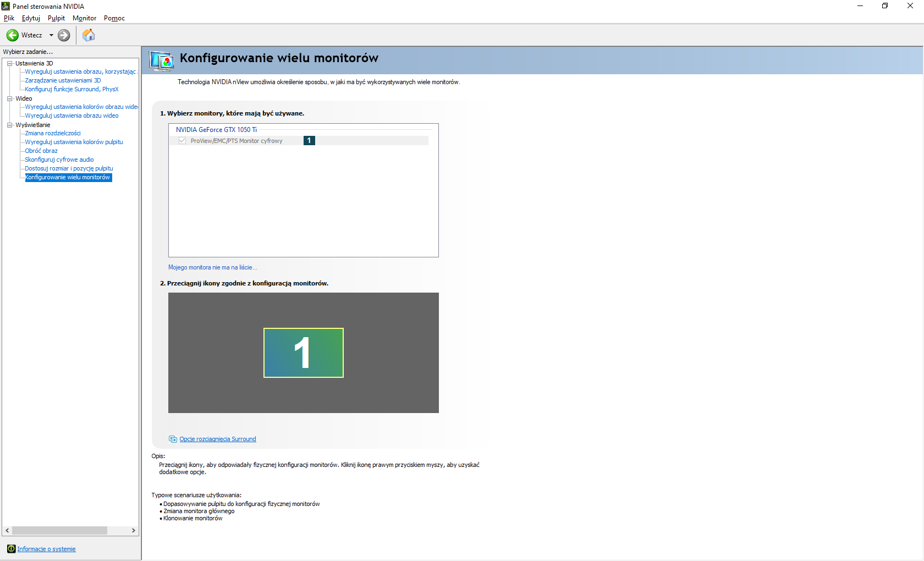Toggle the ProView/EMC/PTS Monitor cyfrowy checkbox
Image resolution: width=924 pixels, height=561 pixels.
182,141
